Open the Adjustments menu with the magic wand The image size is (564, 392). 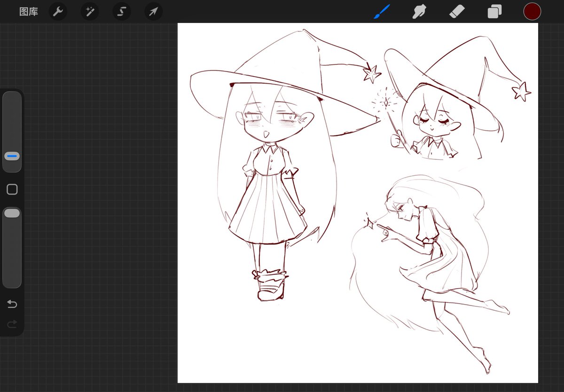tap(89, 11)
